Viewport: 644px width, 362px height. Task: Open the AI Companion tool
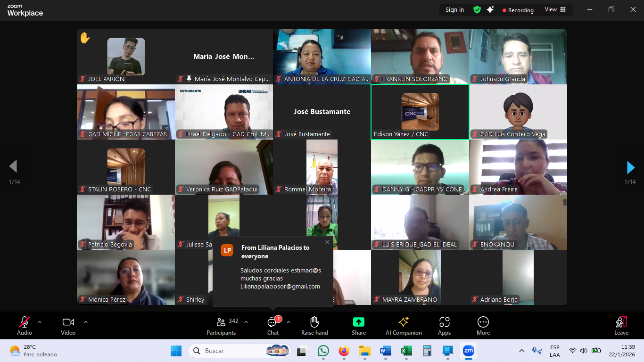click(404, 326)
